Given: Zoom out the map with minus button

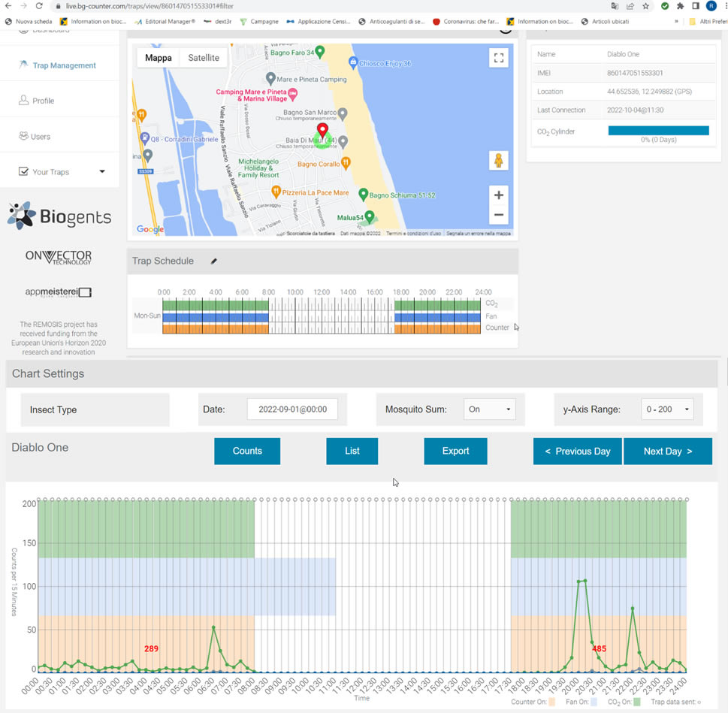Looking at the screenshot, I should pos(498,215).
